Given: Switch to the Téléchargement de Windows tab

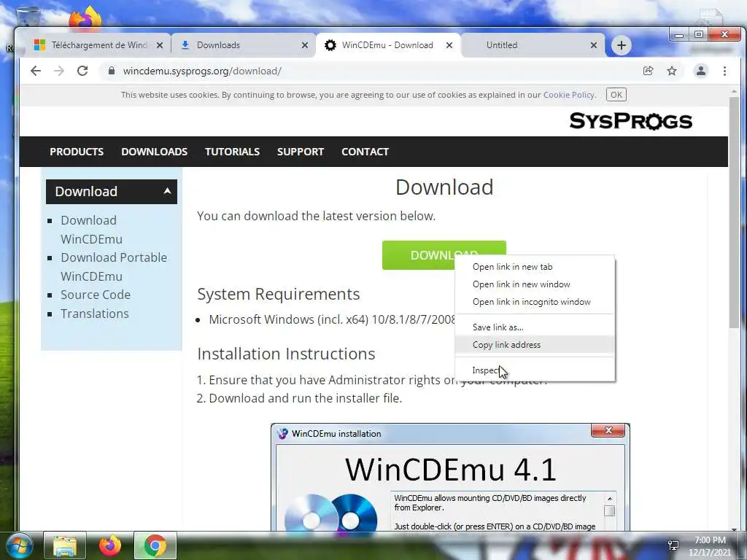Looking at the screenshot, I should click(x=98, y=45).
